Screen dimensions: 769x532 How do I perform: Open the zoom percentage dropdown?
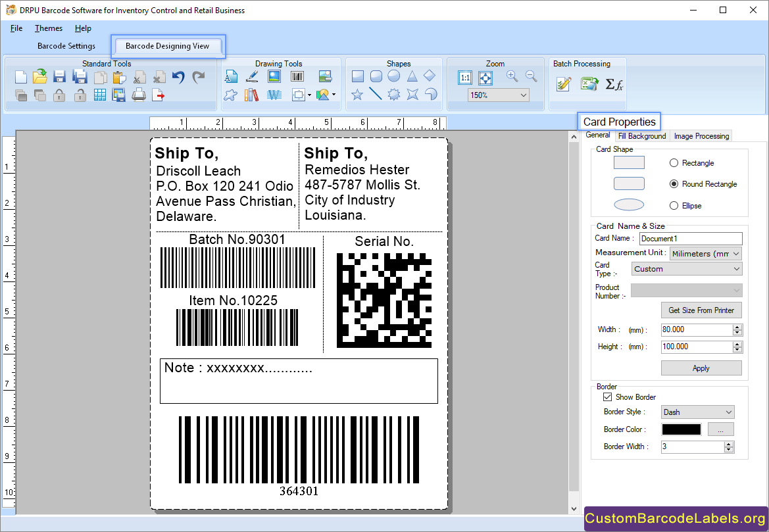point(523,95)
